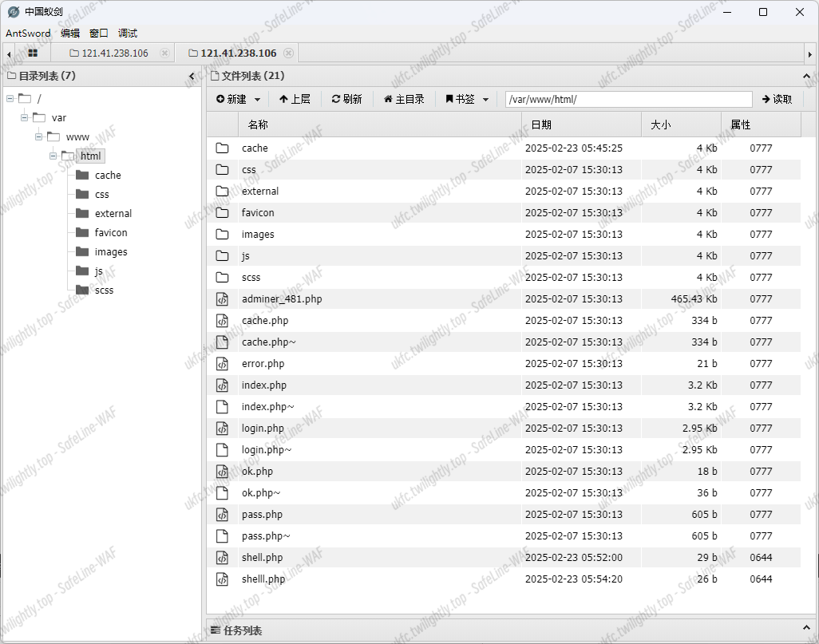The height and width of the screenshot is (644, 819).
Task: Go up one level with 上层
Action: (295, 99)
